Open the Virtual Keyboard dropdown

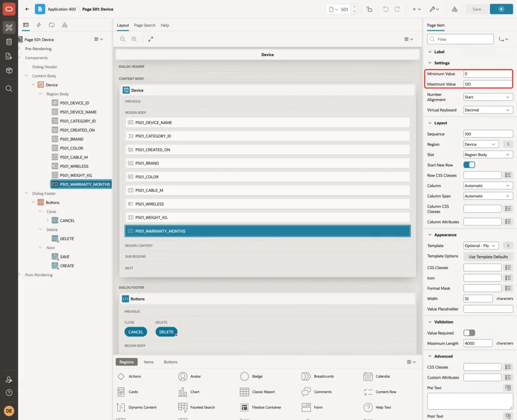coord(488,110)
